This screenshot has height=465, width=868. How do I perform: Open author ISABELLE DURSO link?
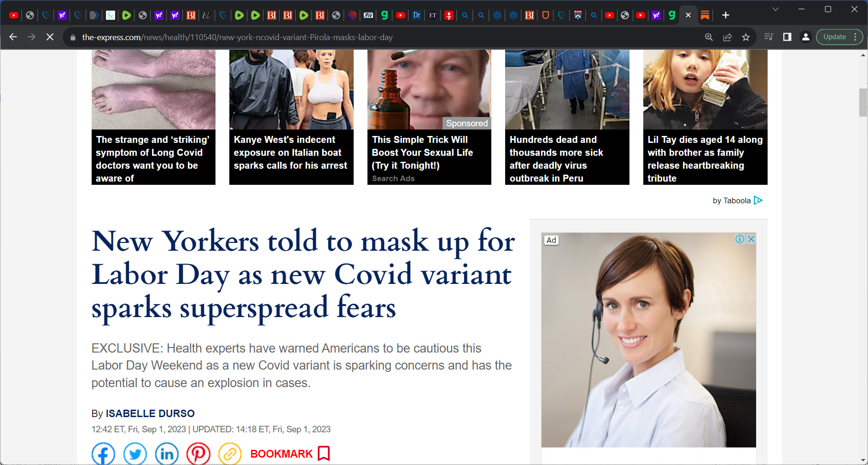(150, 413)
